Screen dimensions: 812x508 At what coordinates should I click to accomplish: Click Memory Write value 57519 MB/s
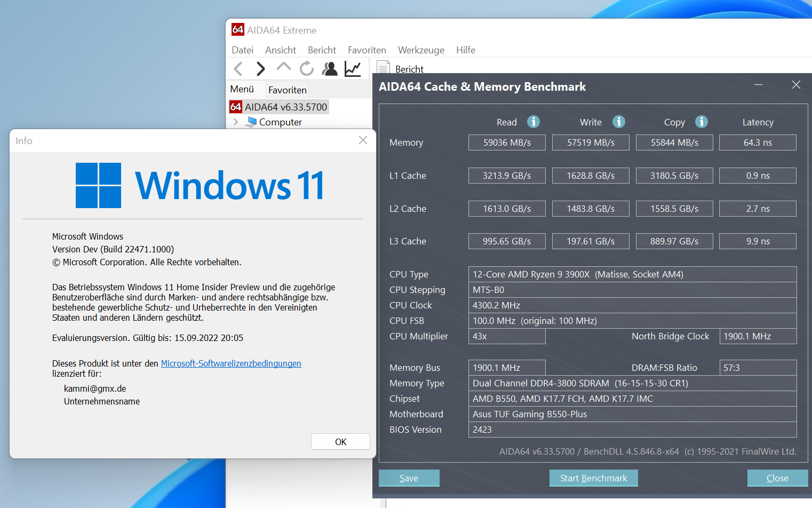click(591, 142)
